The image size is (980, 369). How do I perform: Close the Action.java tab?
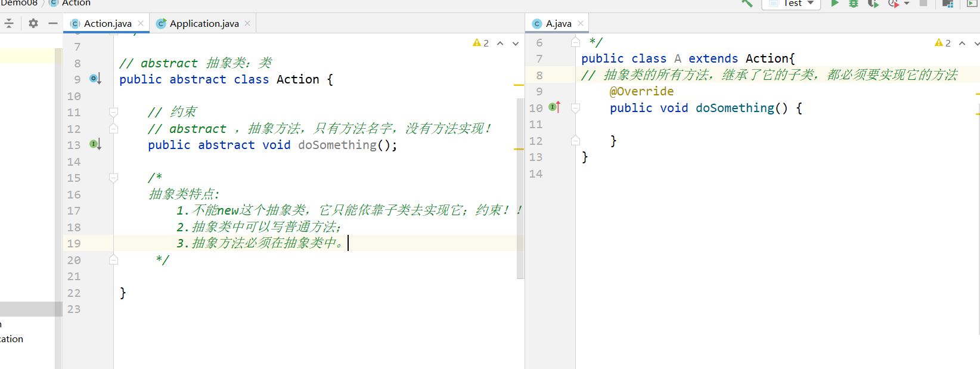(141, 23)
